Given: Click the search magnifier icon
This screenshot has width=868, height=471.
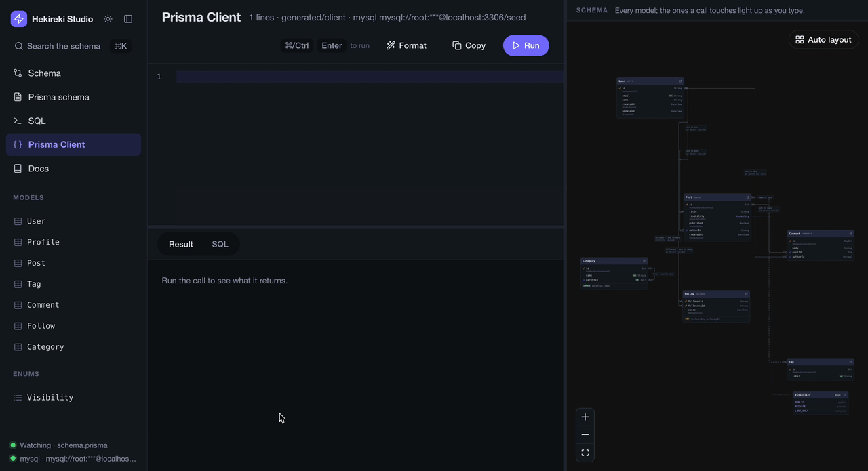Looking at the screenshot, I should 19,46.
